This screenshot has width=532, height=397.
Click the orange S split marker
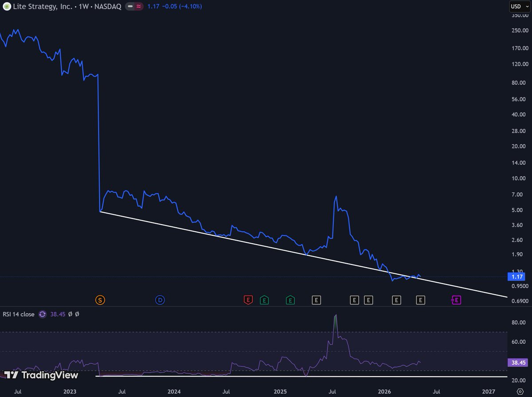click(x=100, y=300)
